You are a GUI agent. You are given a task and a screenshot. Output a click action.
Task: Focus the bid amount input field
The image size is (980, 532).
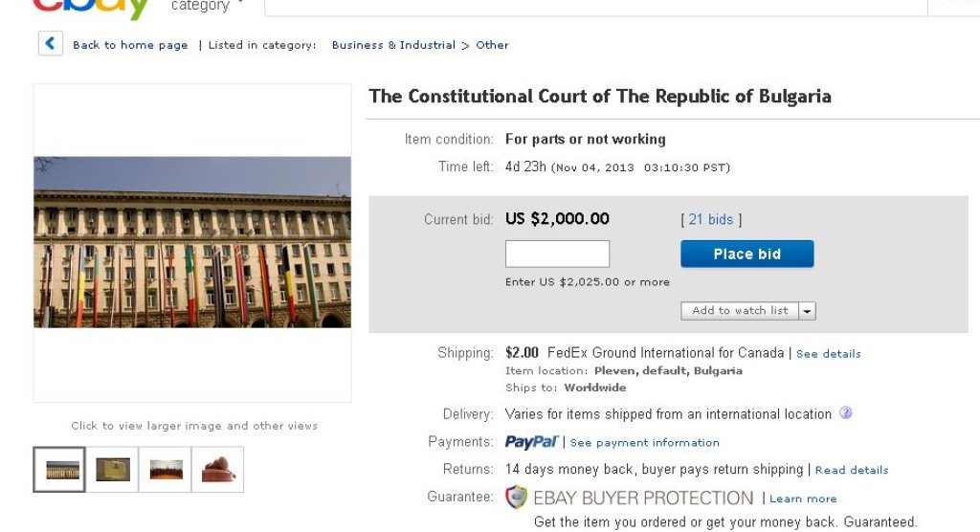coord(557,254)
